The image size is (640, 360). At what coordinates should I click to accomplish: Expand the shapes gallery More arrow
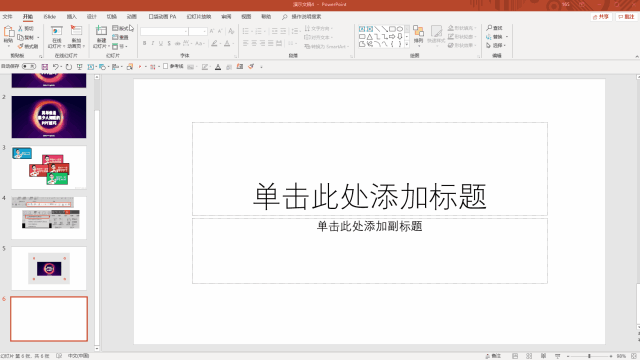click(x=407, y=44)
